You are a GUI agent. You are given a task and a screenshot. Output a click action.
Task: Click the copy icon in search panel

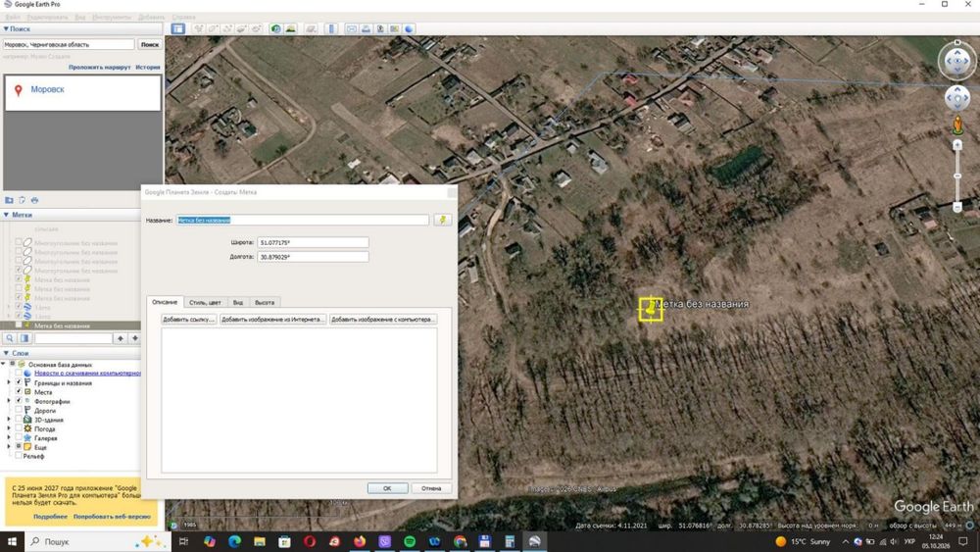tap(22, 200)
